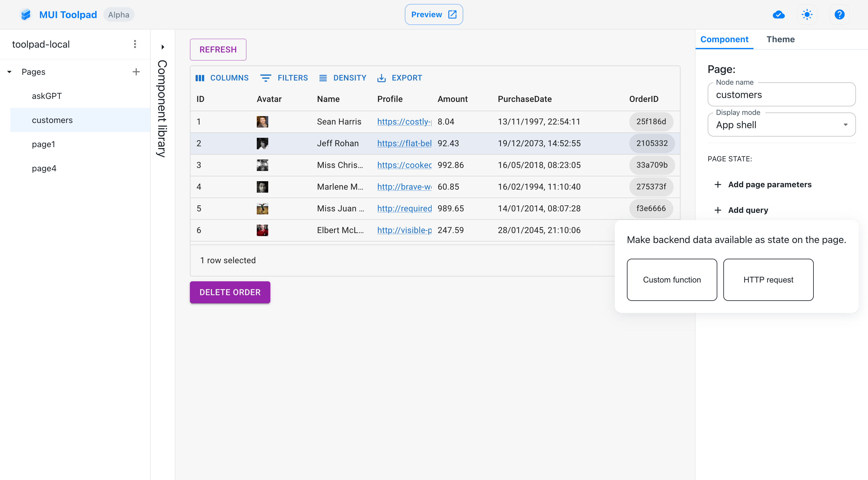868x480 pixels.
Task: Switch to the Theme tab
Action: (780, 39)
